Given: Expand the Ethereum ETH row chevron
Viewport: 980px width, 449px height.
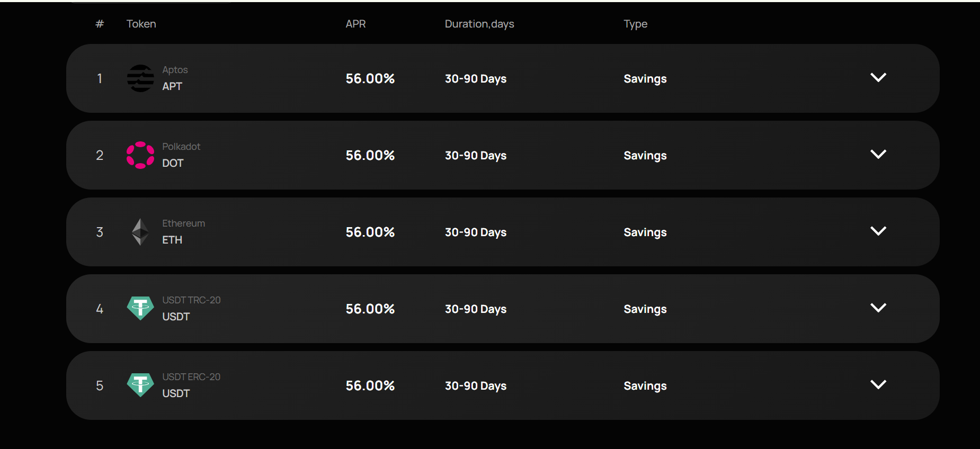Looking at the screenshot, I should pyautogui.click(x=878, y=231).
